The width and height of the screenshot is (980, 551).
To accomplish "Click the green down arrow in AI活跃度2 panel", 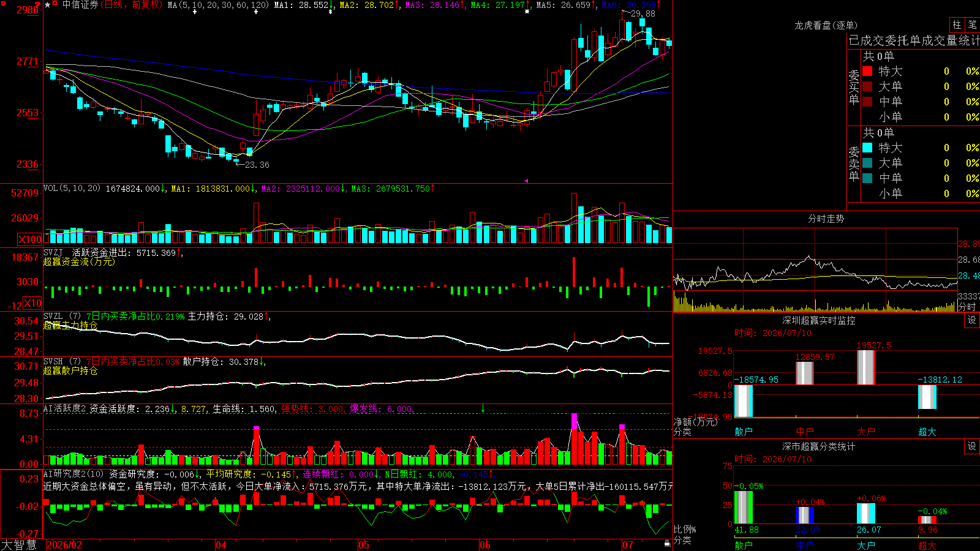I will click(x=483, y=408).
